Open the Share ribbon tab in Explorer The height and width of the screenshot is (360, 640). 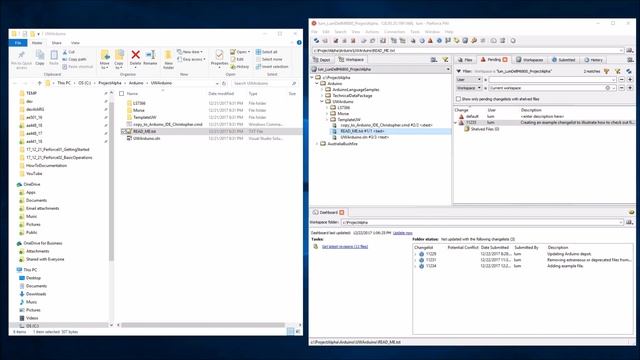(56, 43)
